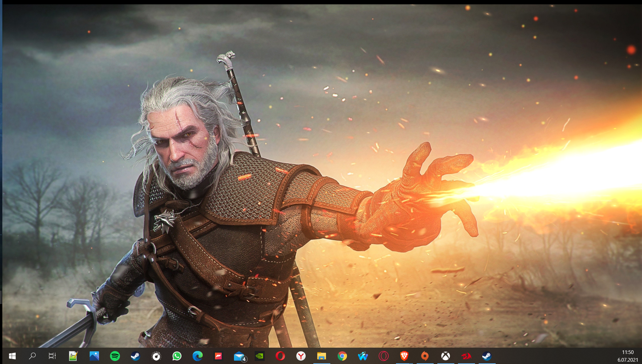The image size is (642, 364).
Task: Open clock and calendar showing 11:50
Action: (x=628, y=356)
